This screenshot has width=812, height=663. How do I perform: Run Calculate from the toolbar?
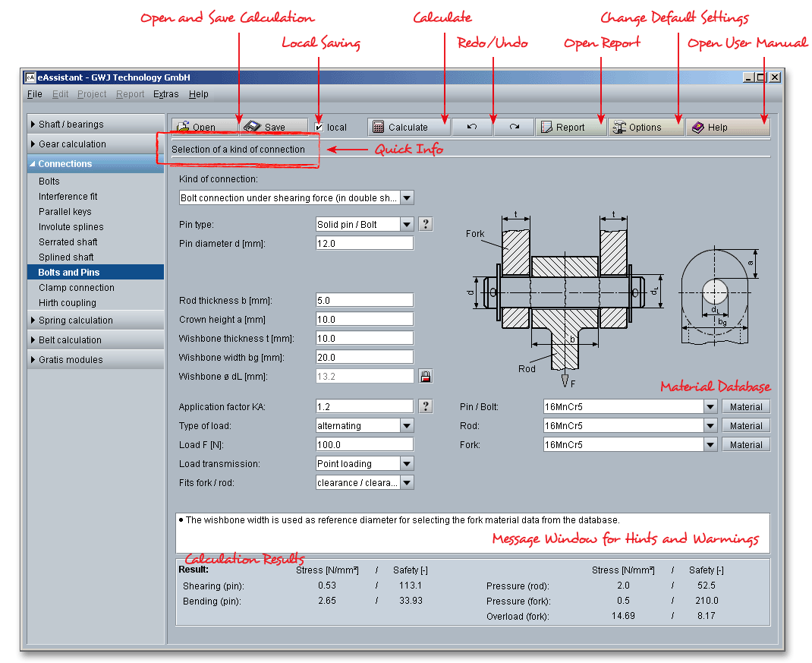point(409,127)
